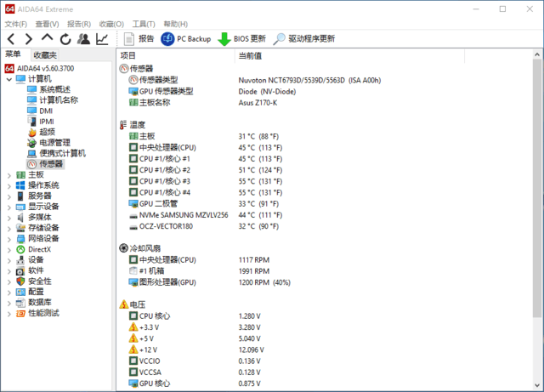Select the AIDA64 v5.60.3700 root icon

9,68
